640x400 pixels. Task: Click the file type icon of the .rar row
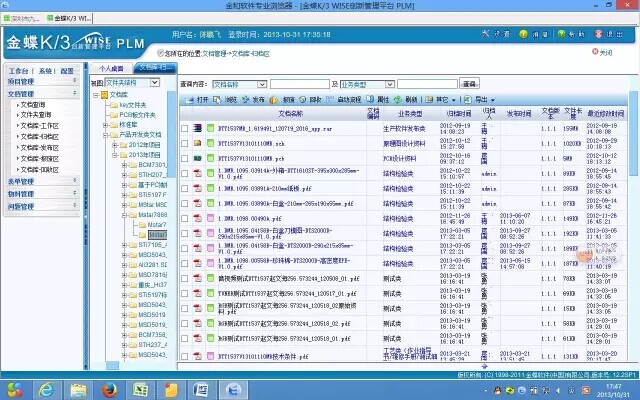click(x=198, y=128)
